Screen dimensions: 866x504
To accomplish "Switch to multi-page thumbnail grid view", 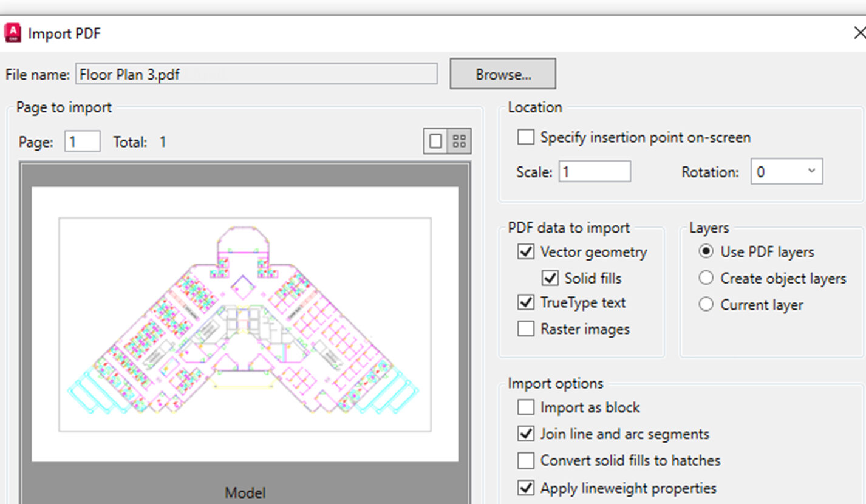I will tap(459, 141).
